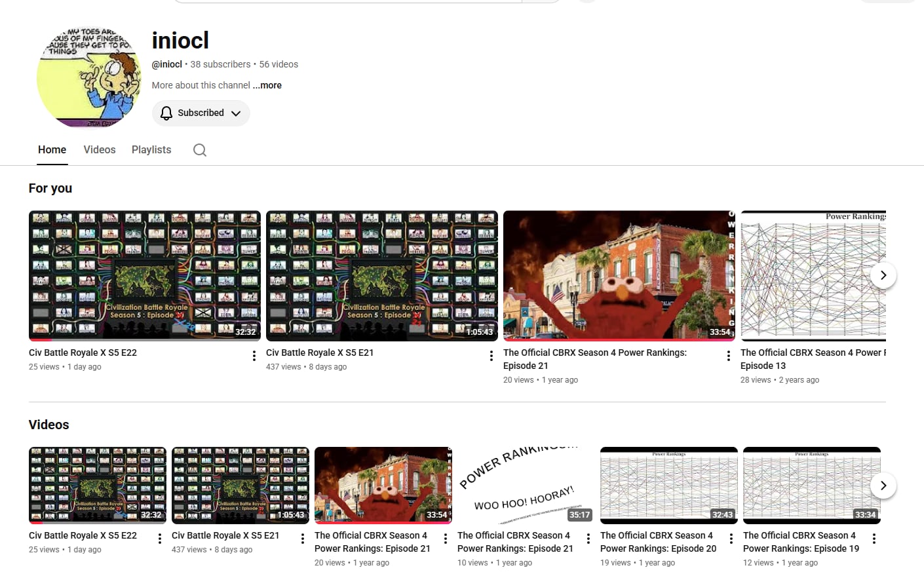Click the channel search magnifier icon
Screen dimensions: 924x574
[x=200, y=150]
